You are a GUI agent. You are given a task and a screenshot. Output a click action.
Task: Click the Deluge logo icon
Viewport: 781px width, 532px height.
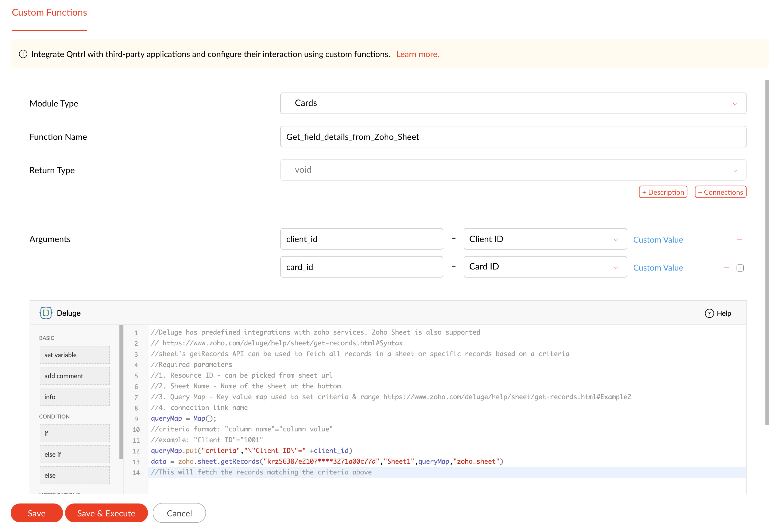(46, 313)
